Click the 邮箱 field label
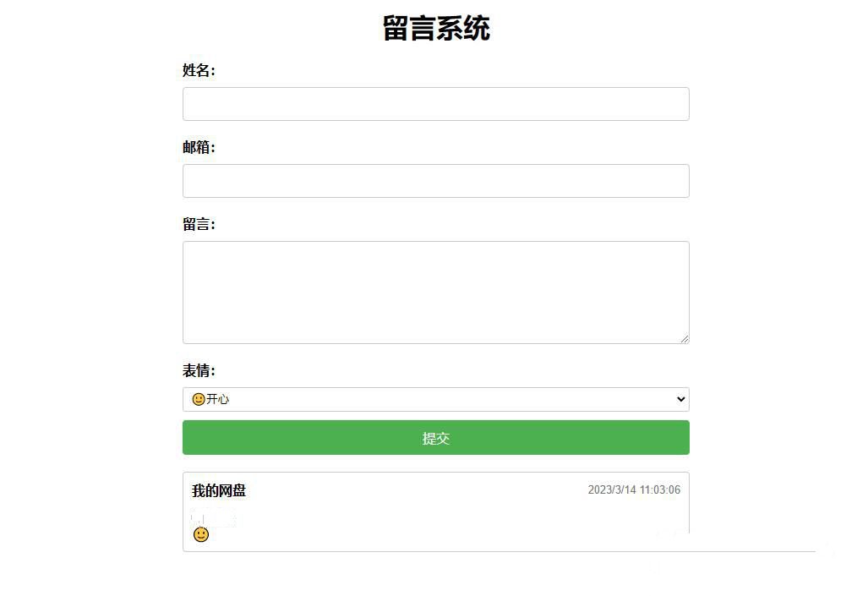The height and width of the screenshot is (596, 868). (x=198, y=146)
